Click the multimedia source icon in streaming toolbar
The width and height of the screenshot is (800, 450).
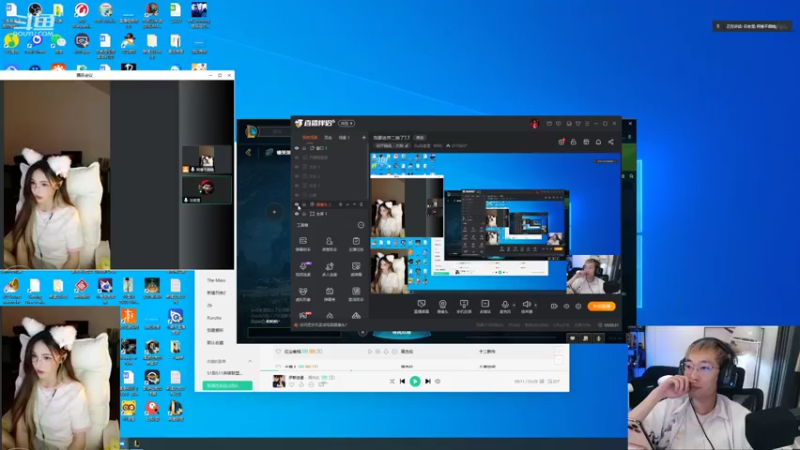485,304
